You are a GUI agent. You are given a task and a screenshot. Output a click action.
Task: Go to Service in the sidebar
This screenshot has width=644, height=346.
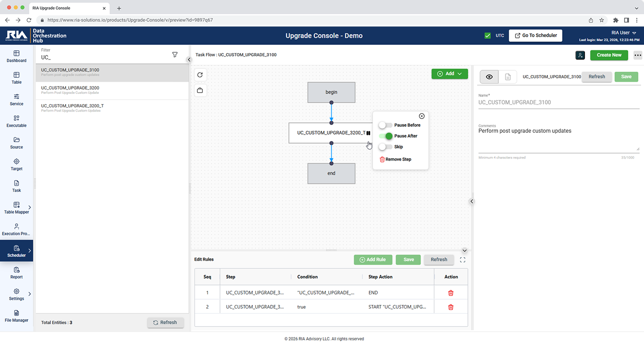[x=17, y=100]
